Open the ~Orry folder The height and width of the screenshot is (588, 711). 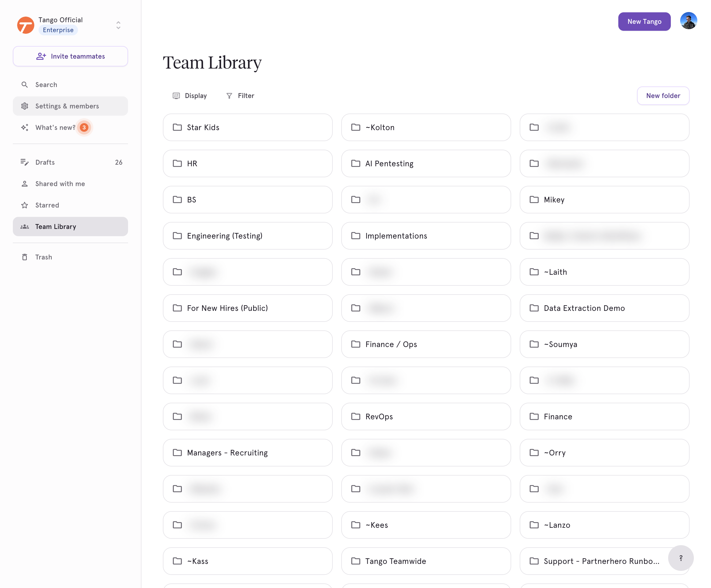pyautogui.click(x=604, y=453)
